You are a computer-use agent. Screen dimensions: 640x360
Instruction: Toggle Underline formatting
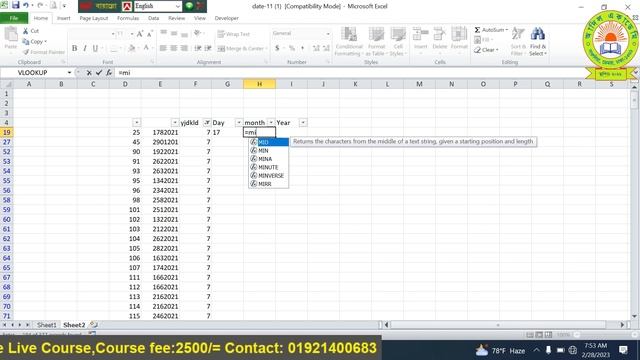(x=95, y=48)
